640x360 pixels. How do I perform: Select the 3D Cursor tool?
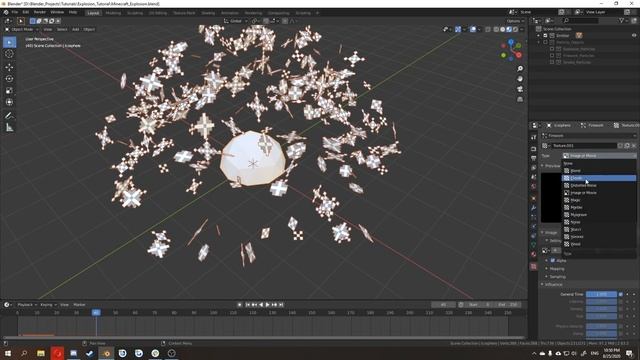click(x=9, y=54)
